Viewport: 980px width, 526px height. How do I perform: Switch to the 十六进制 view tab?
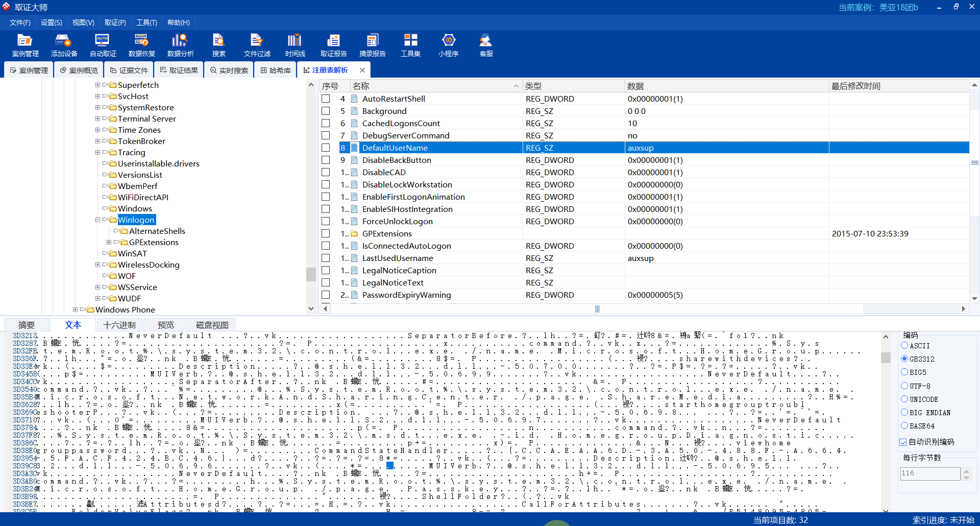[119, 325]
